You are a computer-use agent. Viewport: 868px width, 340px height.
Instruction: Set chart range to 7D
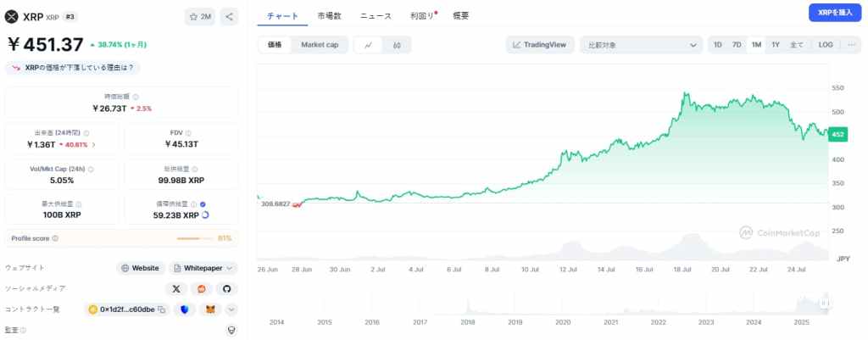pyautogui.click(x=737, y=45)
